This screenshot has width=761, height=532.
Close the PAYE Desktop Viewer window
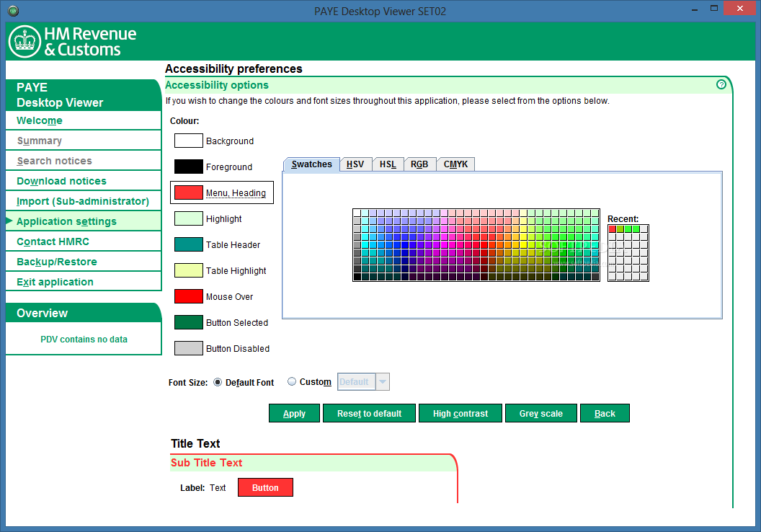[x=739, y=8]
